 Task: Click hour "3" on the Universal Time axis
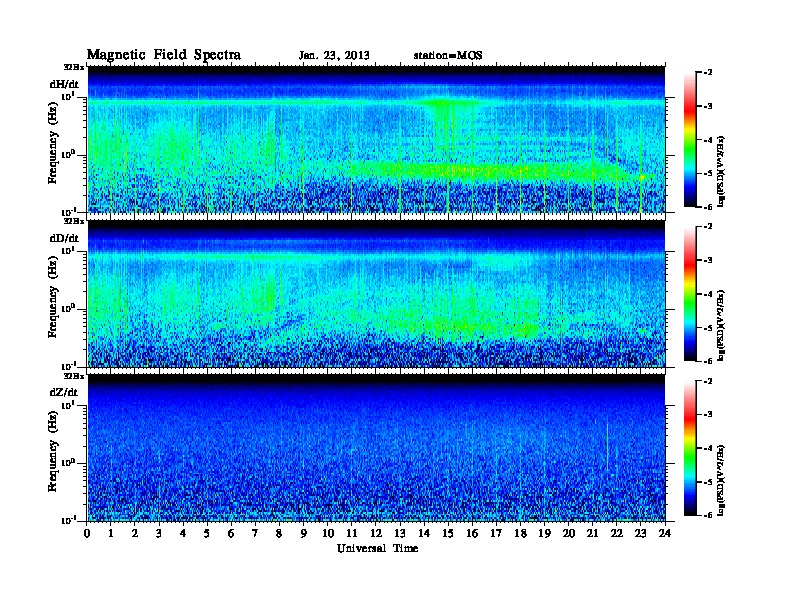point(159,533)
